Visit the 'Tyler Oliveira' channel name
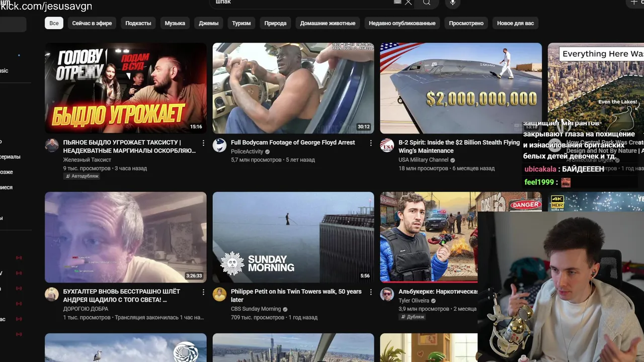Screen dimensions: 644x362 pos(414,301)
